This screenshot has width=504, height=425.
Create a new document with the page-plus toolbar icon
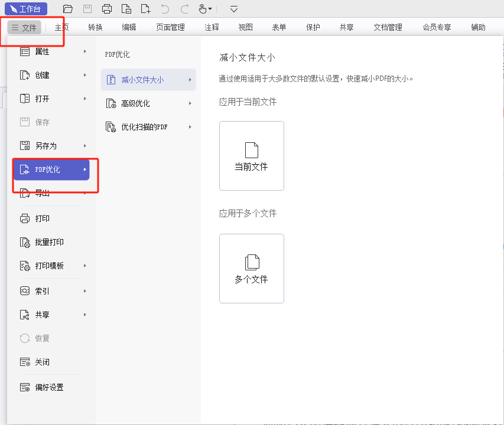pyautogui.click(x=145, y=8)
